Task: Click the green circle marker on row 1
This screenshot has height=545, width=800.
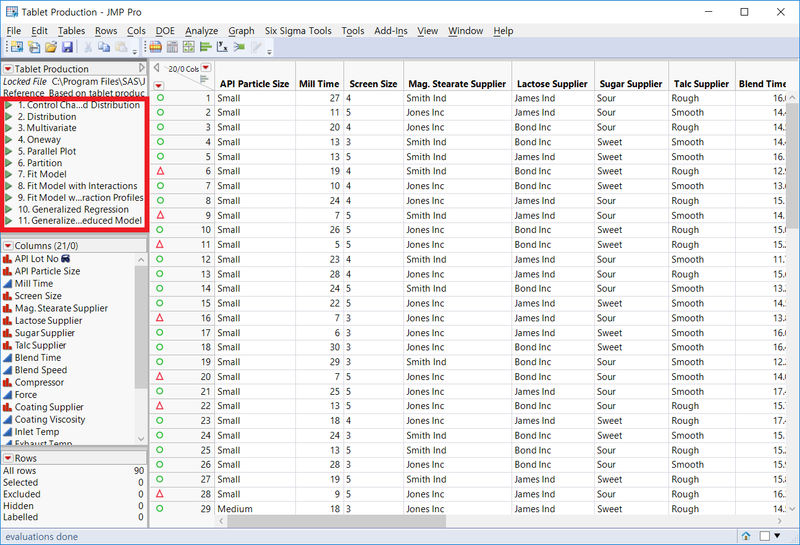Action: pos(159,98)
